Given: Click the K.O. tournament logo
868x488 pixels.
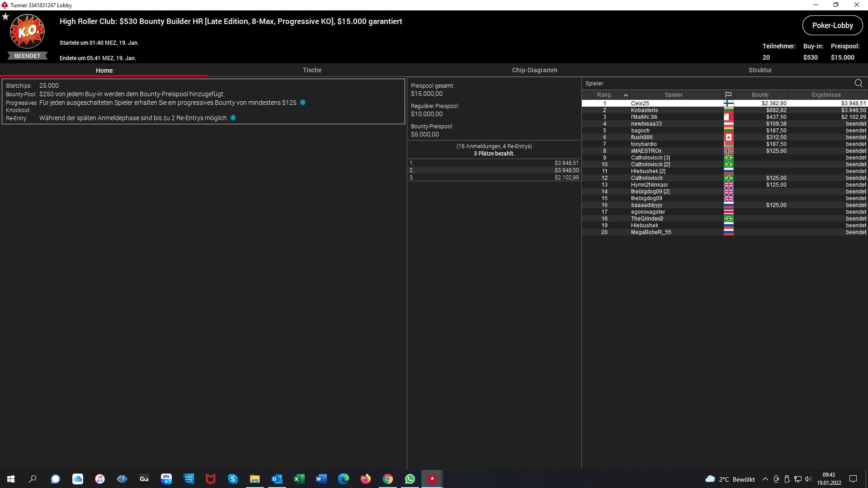Looking at the screenshot, I should [27, 32].
